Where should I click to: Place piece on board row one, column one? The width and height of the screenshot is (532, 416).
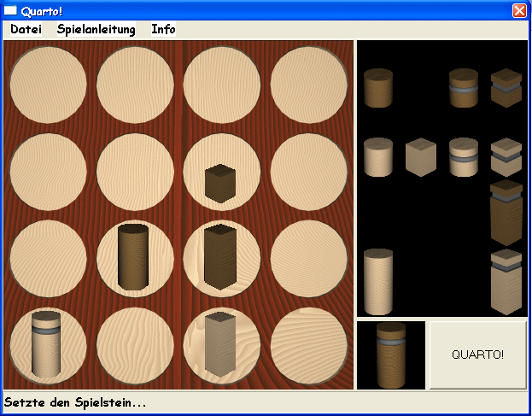[48, 85]
